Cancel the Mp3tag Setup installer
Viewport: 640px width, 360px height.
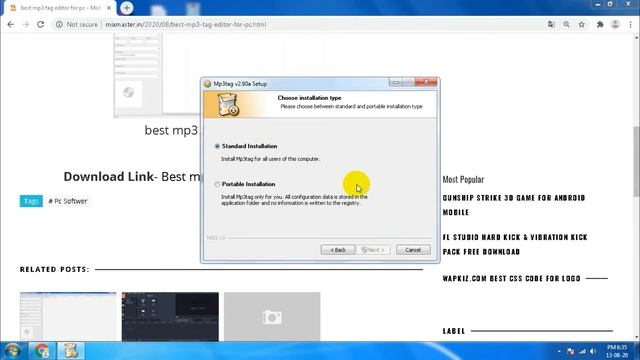413,250
